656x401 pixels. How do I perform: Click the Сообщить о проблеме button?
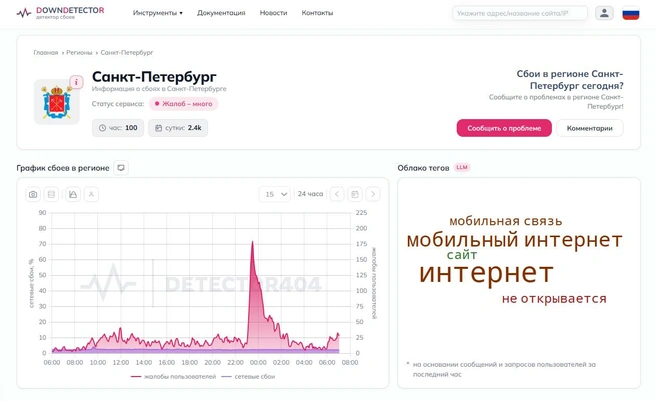click(504, 128)
